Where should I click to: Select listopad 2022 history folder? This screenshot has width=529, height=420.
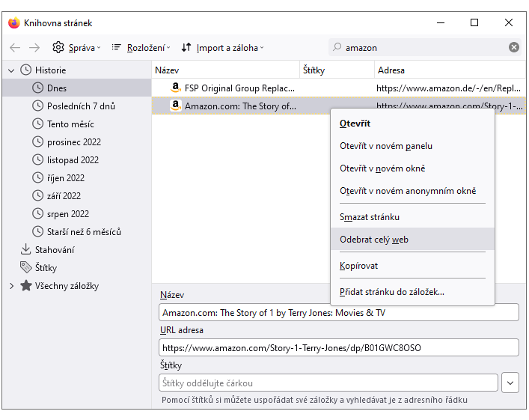[77, 159]
